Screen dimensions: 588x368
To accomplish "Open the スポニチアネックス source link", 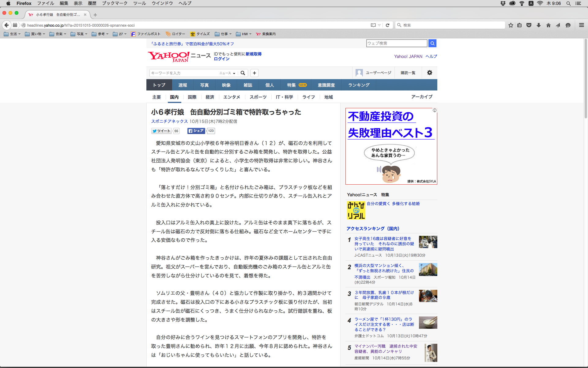I will pyautogui.click(x=169, y=121).
